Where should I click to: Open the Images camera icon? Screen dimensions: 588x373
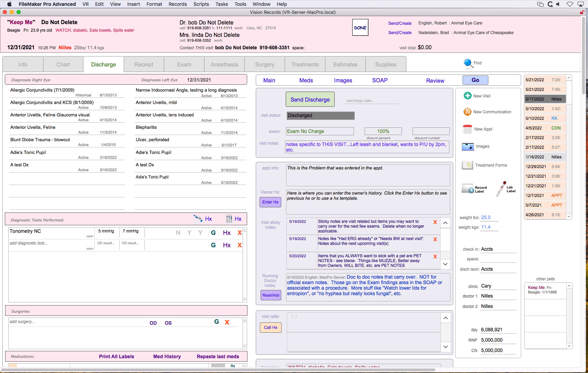pos(468,147)
